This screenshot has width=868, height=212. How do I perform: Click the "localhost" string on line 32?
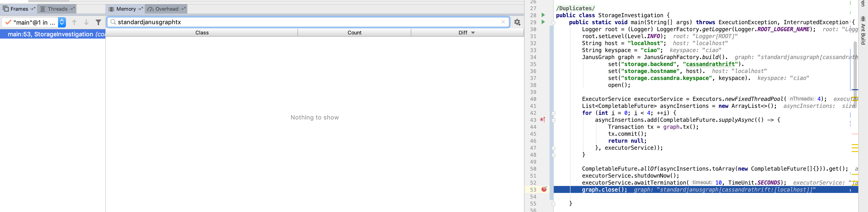pos(645,43)
